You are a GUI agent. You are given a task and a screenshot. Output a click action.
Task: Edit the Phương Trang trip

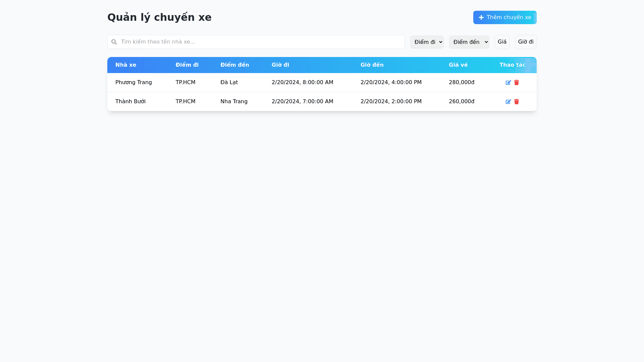[508, 82]
